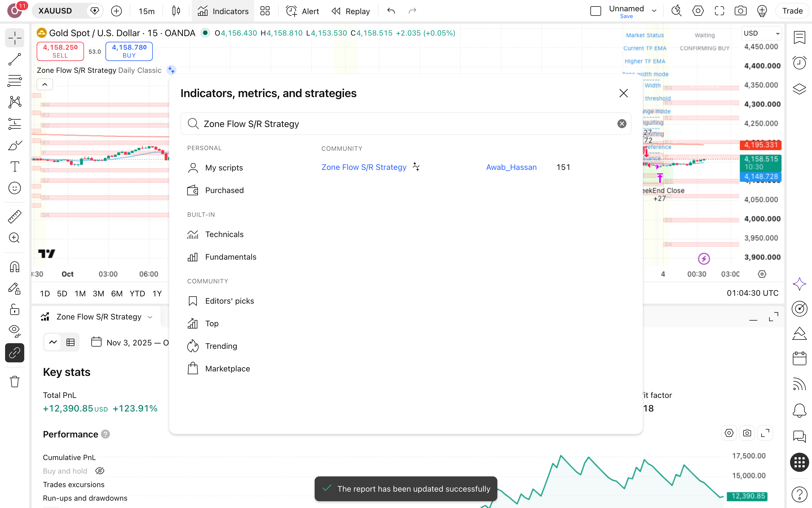The image size is (812, 508).
Task: Collapse the indicator legend chevron
Action: 45,84
